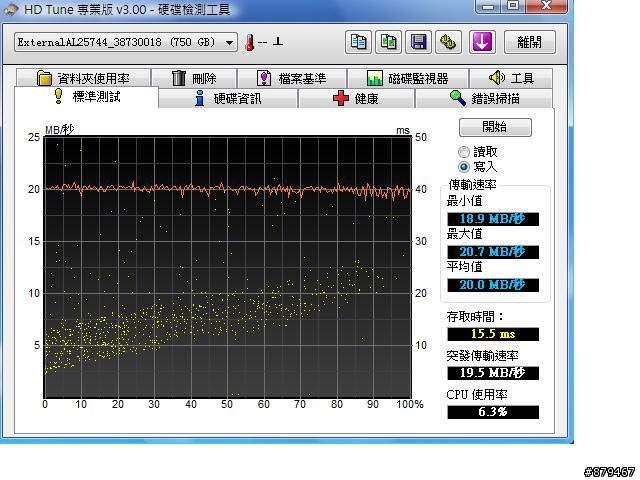Click the thermometer temperature indicator
Viewport: 640px width, 480px height.
pos(249,42)
